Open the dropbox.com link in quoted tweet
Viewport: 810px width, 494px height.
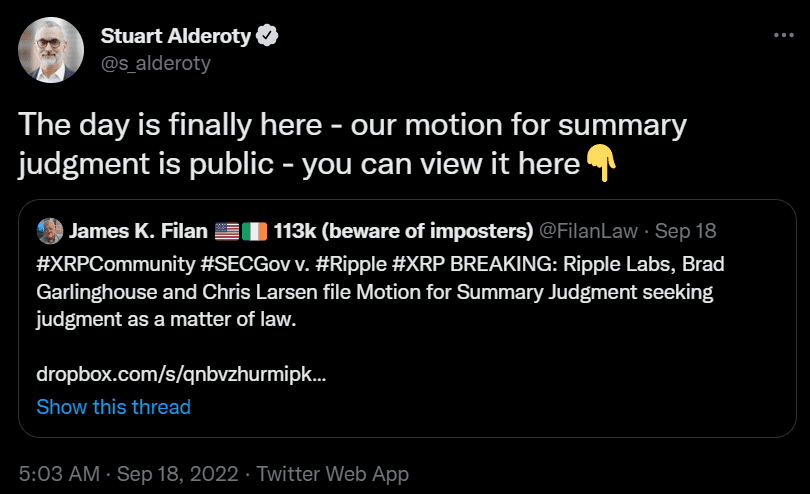(x=181, y=375)
